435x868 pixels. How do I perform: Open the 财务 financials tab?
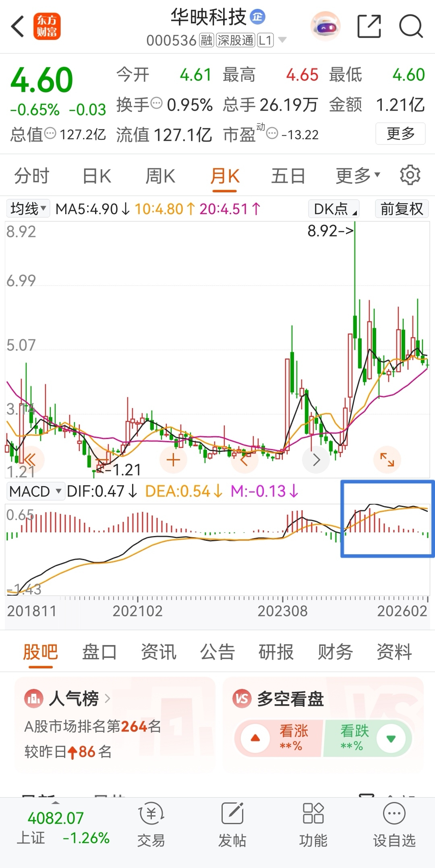pyautogui.click(x=335, y=652)
